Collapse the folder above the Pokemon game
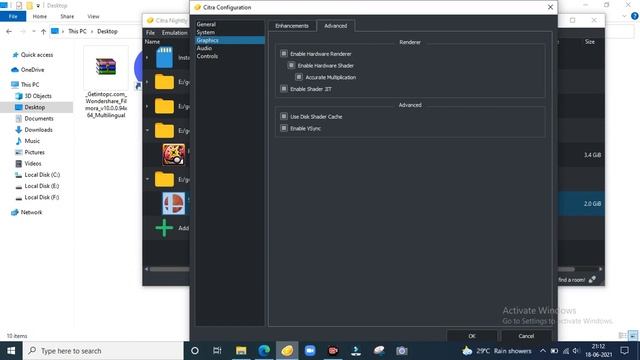The image size is (640, 360). pyautogui.click(x=147, y=131)
